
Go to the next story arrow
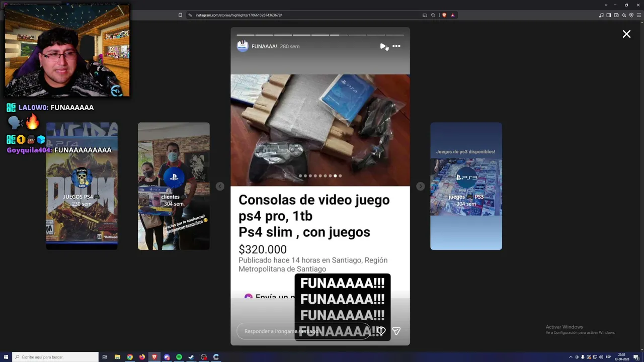[421, 187]
